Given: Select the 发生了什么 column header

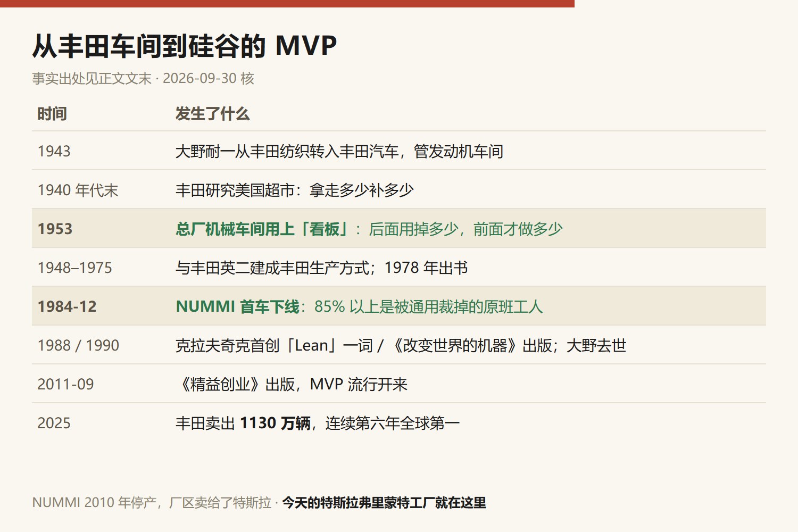Looking at the screenshot, I should (213, 114).
